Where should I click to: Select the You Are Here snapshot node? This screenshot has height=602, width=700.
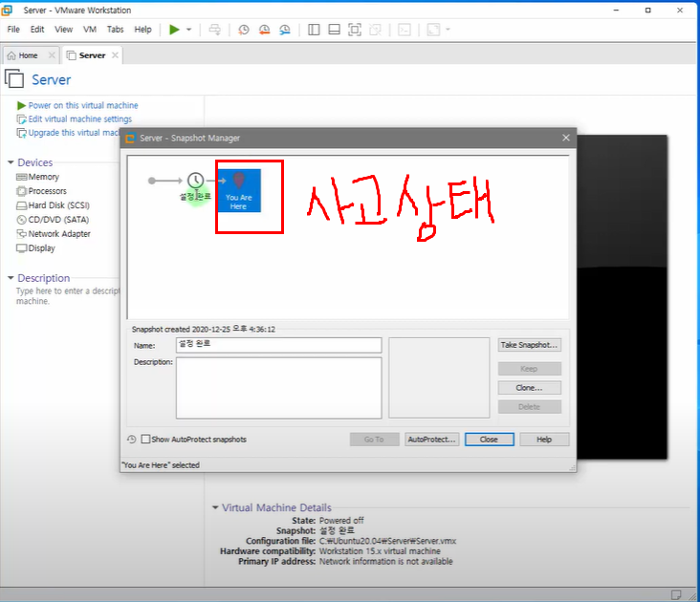pyautogui.click(x=239, y=190)
